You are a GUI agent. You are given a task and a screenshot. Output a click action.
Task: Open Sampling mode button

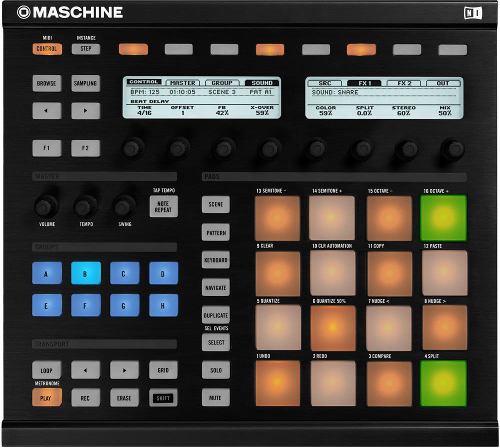[85, 83]
